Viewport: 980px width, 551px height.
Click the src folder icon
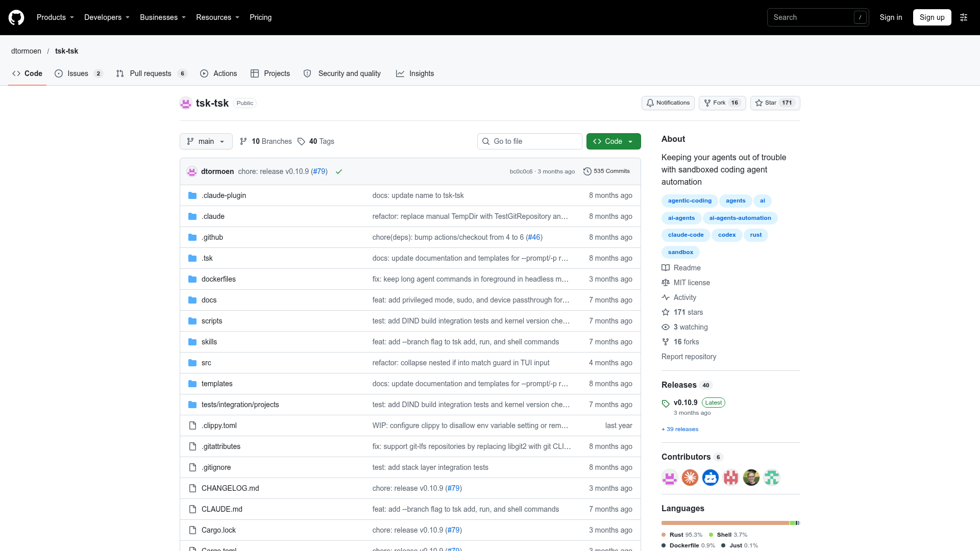[x=192, y=363]
